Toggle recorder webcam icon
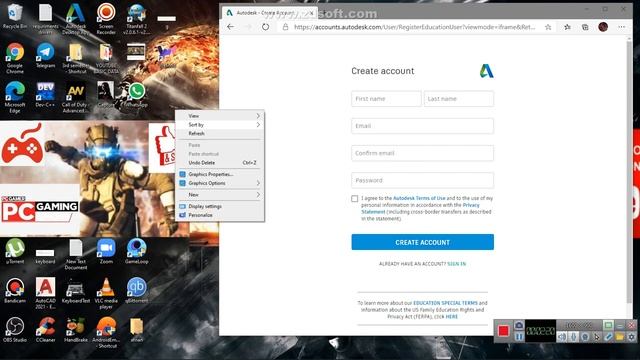The height and width of the screenshot is (360, 640). (x=585, y=337)
